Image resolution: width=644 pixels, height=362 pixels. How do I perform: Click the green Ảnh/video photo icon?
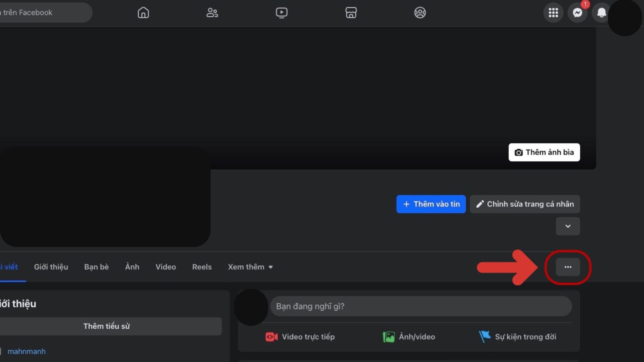click(389, 337)
